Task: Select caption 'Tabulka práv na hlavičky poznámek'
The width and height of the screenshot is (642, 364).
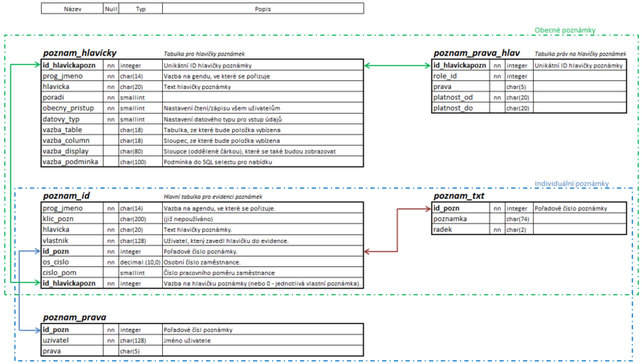Action: [x=580, y=54]
